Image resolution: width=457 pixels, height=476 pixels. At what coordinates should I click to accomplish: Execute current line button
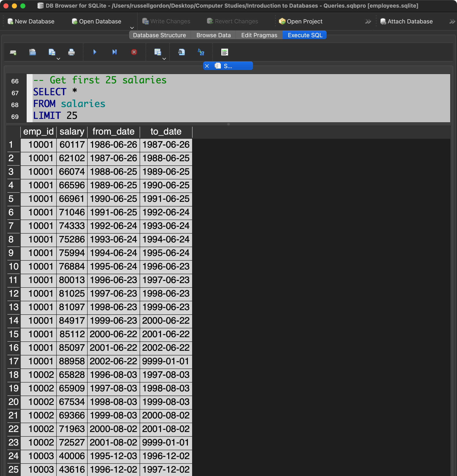114,52
